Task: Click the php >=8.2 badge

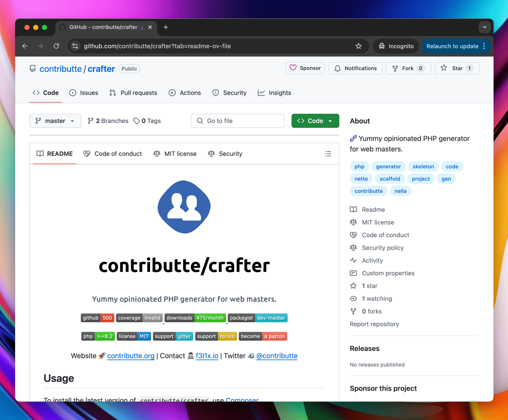Action: click(x=98, y=336)
